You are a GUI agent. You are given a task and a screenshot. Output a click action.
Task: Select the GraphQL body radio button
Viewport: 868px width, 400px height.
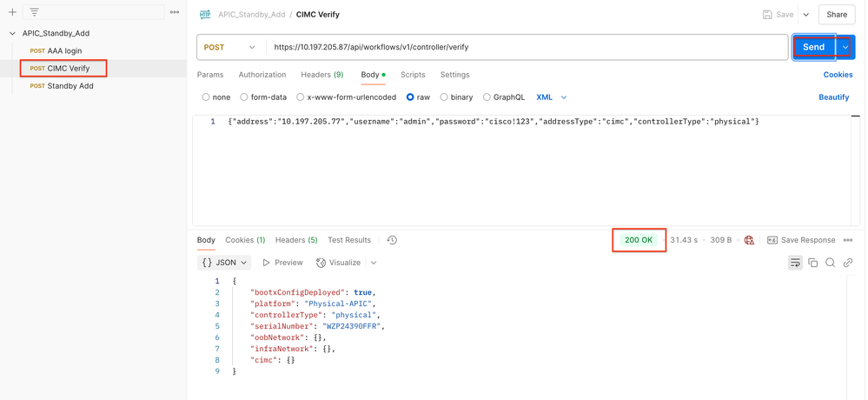(487, 97)
